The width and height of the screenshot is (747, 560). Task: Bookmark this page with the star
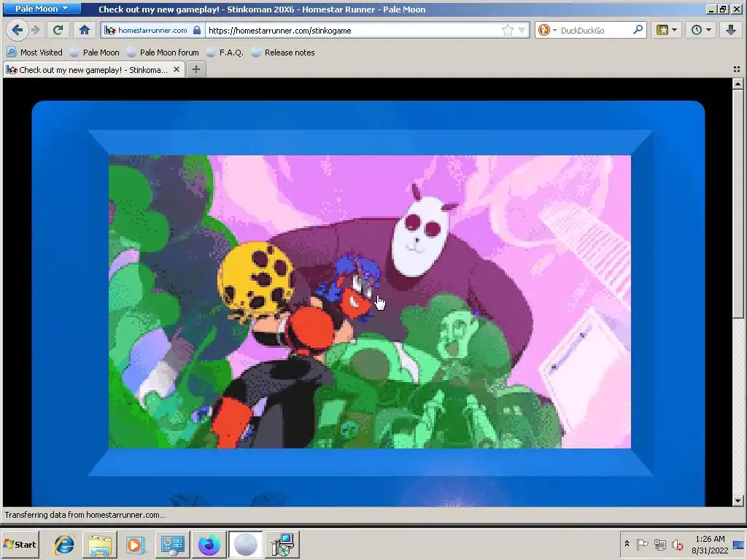tap(508, 30)
